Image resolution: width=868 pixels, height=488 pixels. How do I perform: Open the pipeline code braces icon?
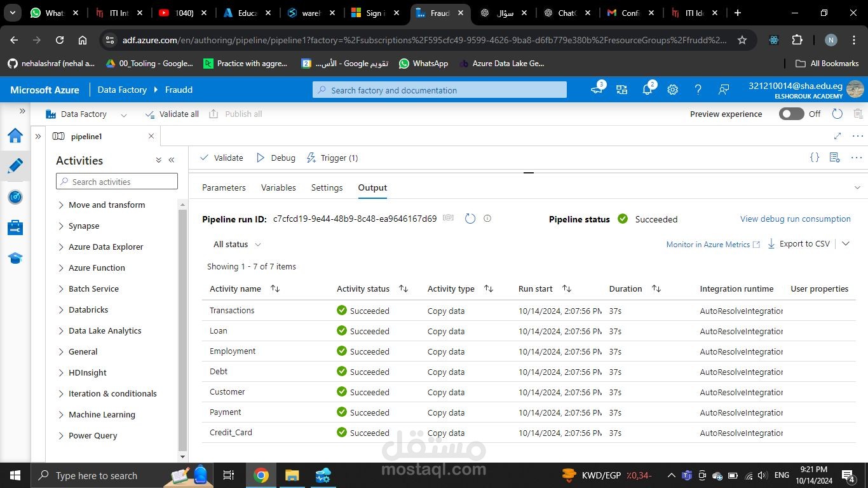point(815,158)
